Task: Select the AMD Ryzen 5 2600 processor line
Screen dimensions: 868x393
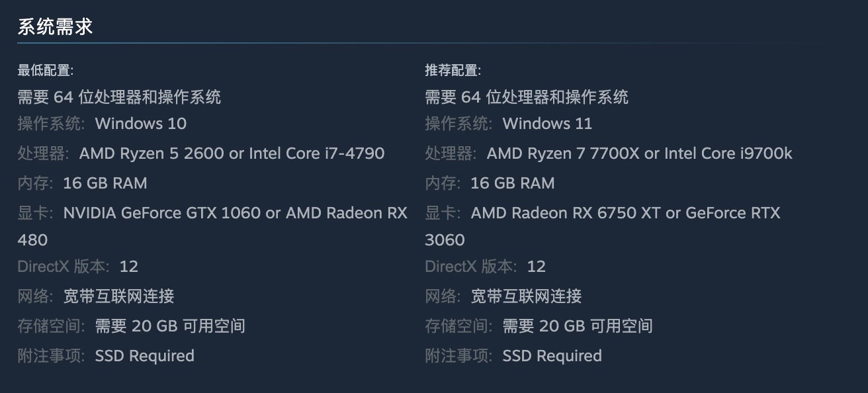Action: click(x=232, y=153)
